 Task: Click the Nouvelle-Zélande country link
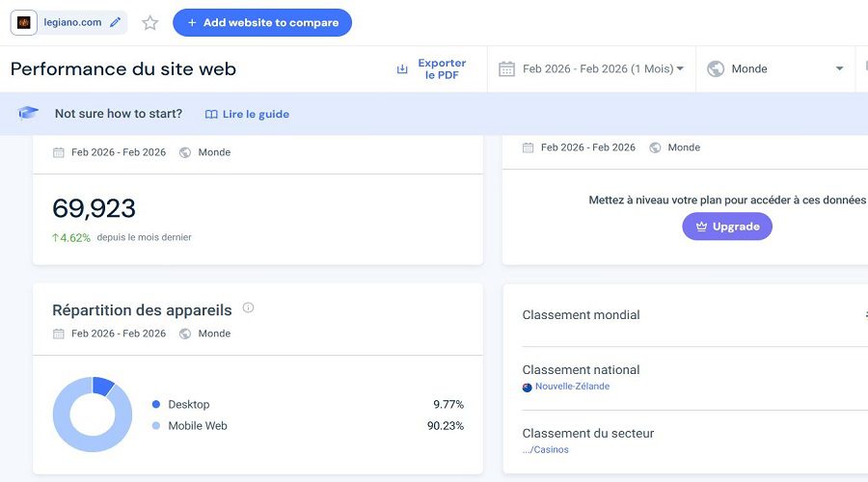(572, 387)
